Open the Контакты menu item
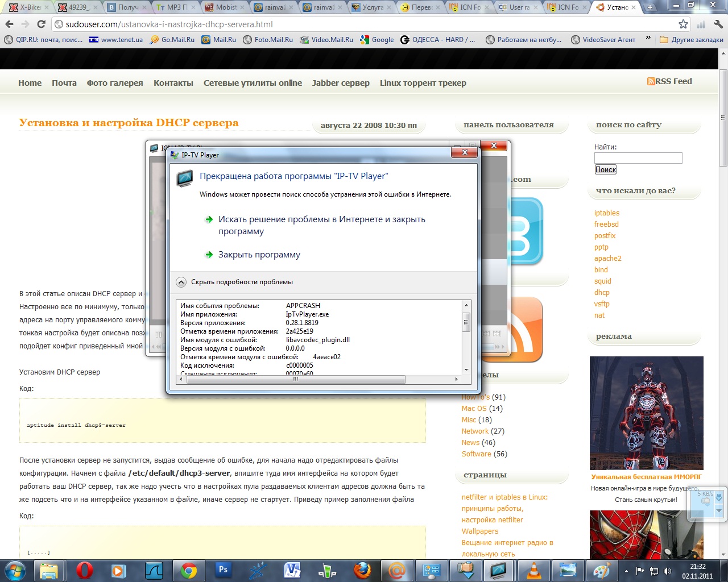Screen dimensions: 728x582 click(173, 83)
